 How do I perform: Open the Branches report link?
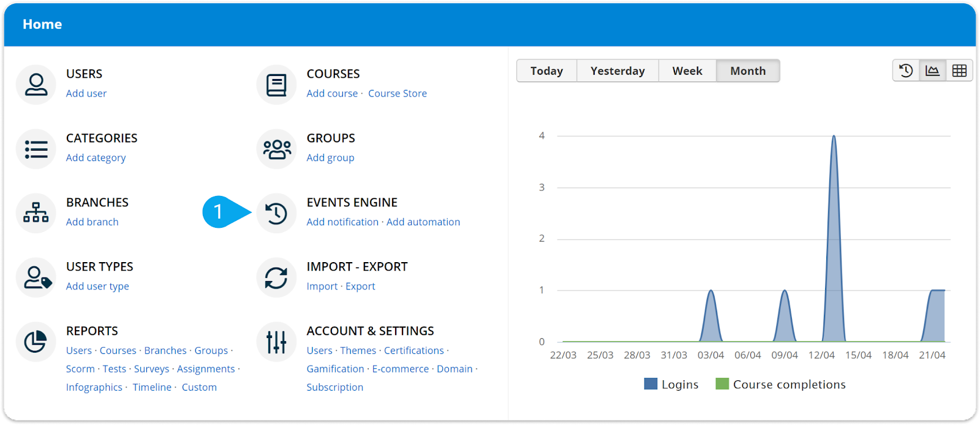[x=165, y=350]
